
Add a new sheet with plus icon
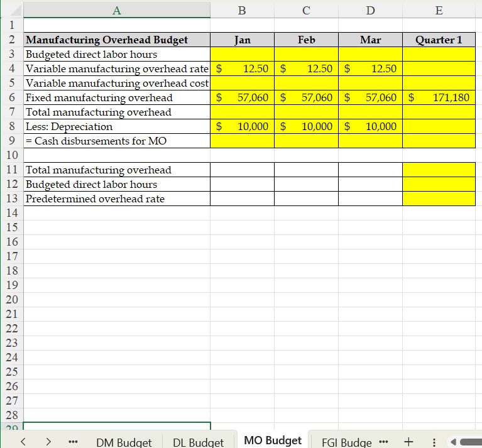(408, 442)
